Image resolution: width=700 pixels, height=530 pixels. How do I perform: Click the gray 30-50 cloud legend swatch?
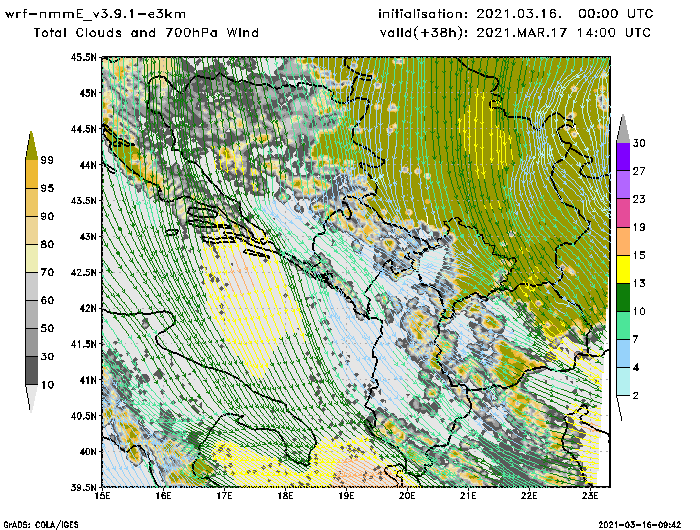click(x=32, y=342)
